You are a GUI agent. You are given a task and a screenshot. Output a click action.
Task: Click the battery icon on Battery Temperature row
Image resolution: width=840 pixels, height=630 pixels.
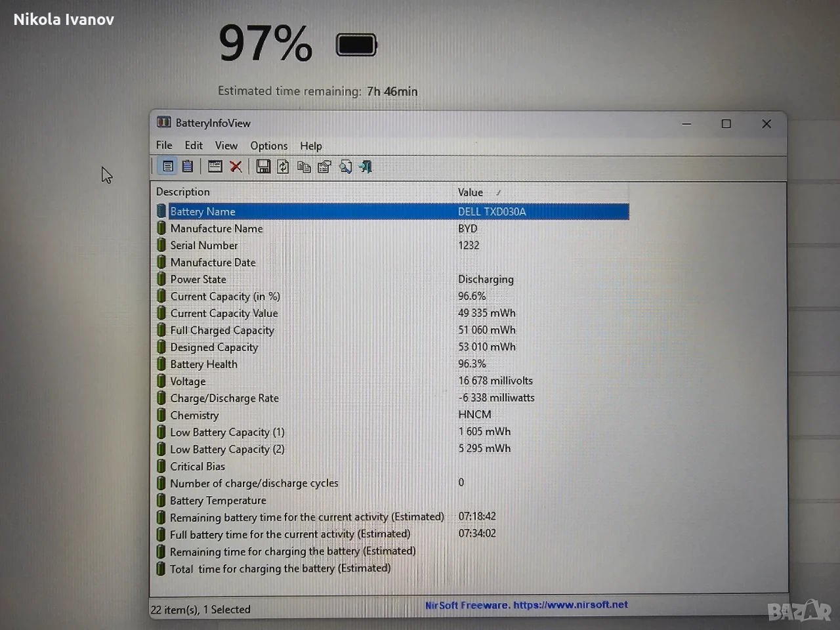tap(161, 500)
